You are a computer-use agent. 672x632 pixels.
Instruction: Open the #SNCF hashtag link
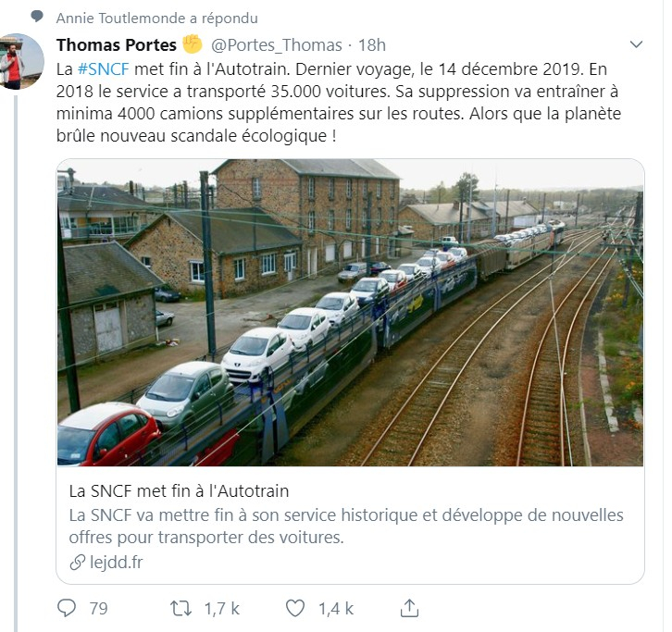click(104, 69)
